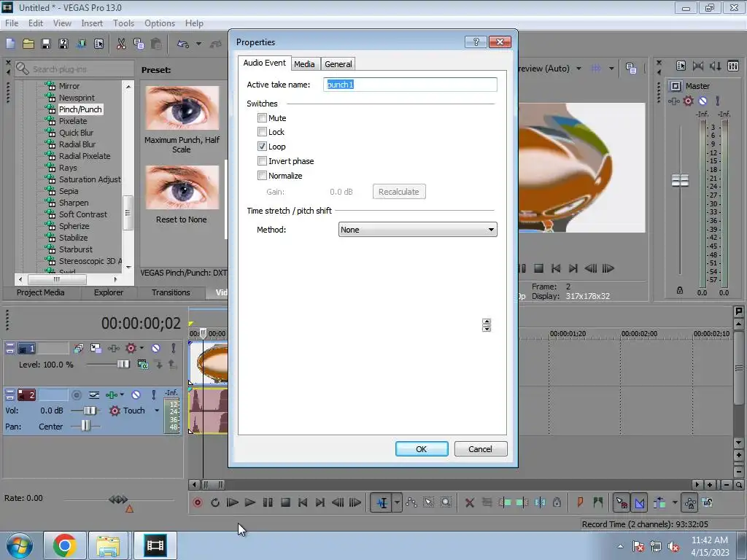Click Cancel in Properties dialog
Image resolution: width=747 pixels, height=560 pixels.
(x=480, y=449)
